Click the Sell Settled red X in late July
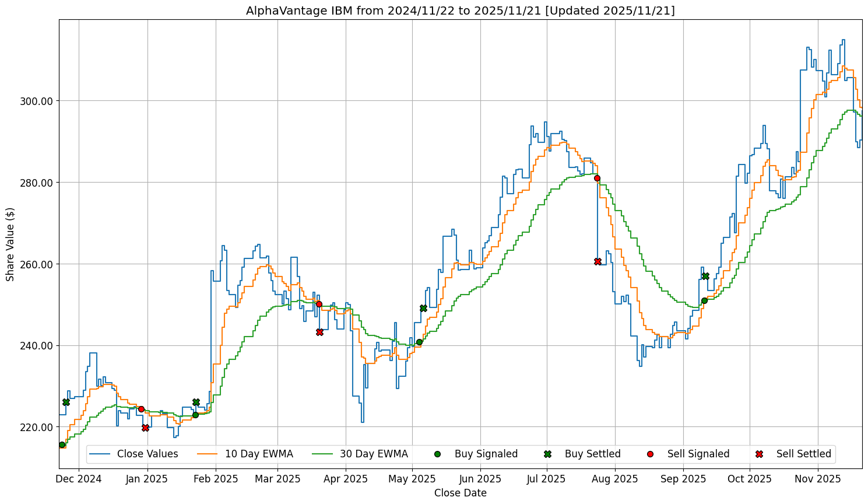 (598, 261)
